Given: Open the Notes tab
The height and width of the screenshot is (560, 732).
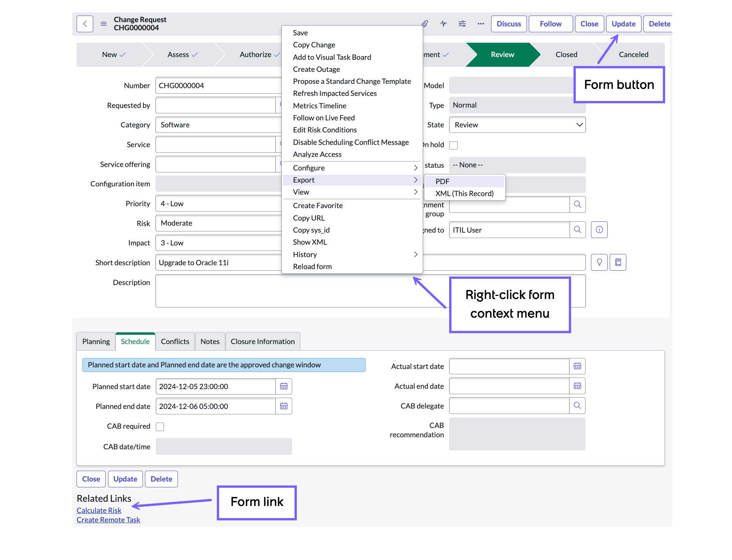Looking at the screenshot, I should (210, 341).
